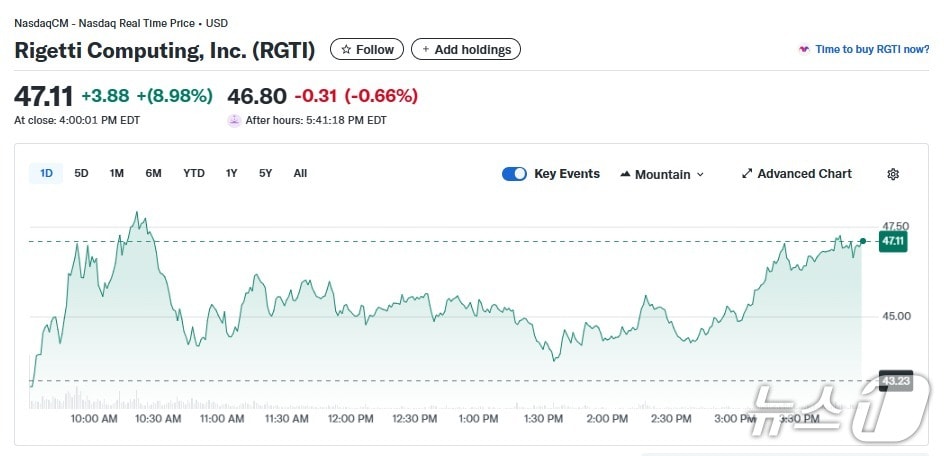Click the star icon in Follow button
This screenshot has height=456, width=944.
coord(346,49)
